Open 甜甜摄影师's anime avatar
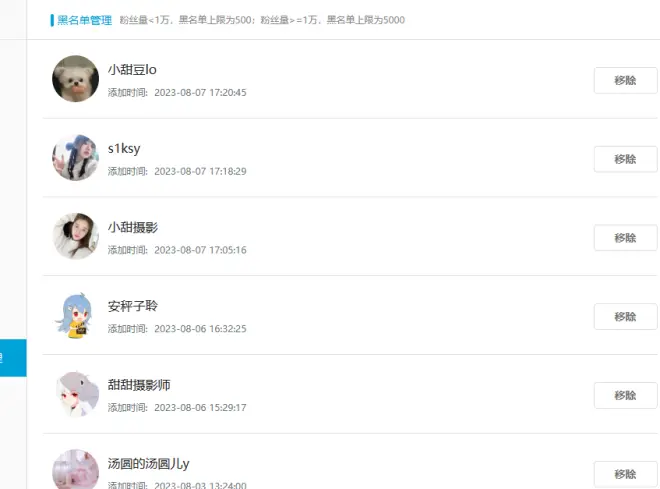The image size is (660, 489). click(75, 394)
